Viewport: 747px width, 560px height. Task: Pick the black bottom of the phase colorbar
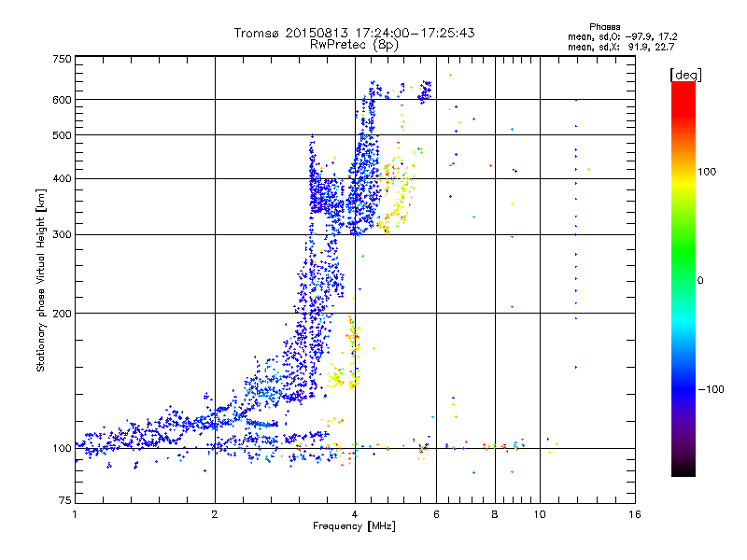pos(684,471)
